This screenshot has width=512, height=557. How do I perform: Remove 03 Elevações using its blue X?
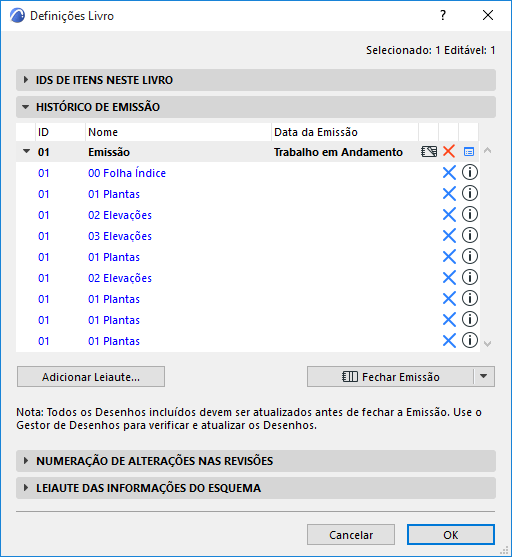point(449,236)
